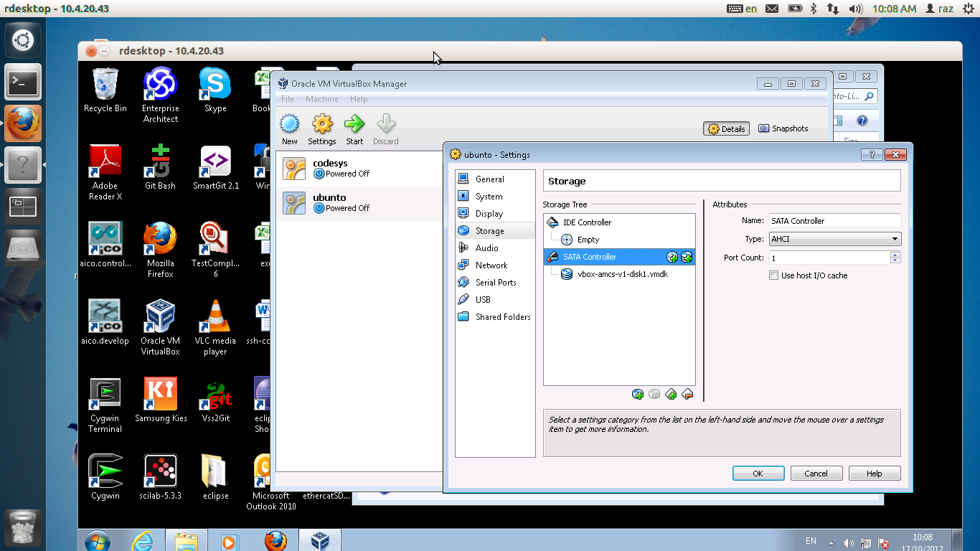This screenshot has width=980, height=551.
Task: Open Oracle VM VirtualBox desktop shortcut
Action: pyautogui.click(x=161, y=327)
